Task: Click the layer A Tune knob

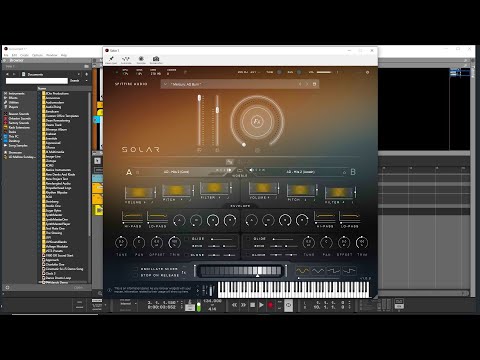Action: tap(121, 242)
